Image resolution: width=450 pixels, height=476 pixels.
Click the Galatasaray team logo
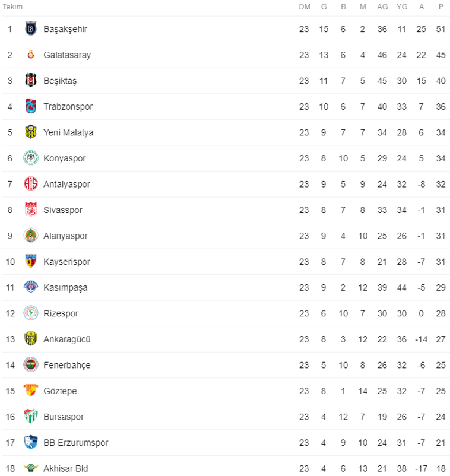30,55
